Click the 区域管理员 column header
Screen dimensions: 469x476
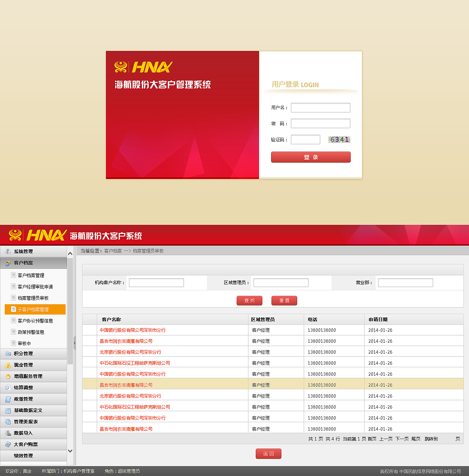click(263, 320)
